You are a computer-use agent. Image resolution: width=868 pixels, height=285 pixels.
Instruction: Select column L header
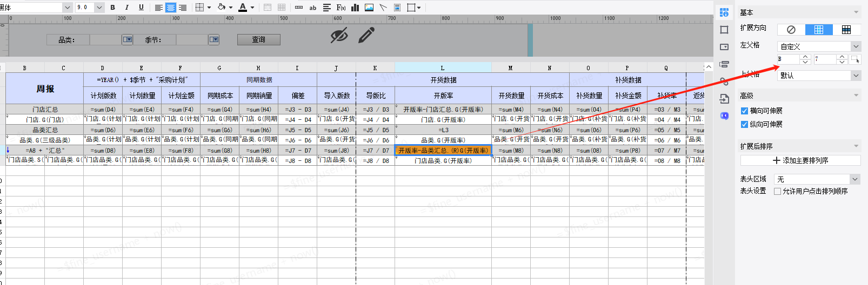tap(443, 68)
